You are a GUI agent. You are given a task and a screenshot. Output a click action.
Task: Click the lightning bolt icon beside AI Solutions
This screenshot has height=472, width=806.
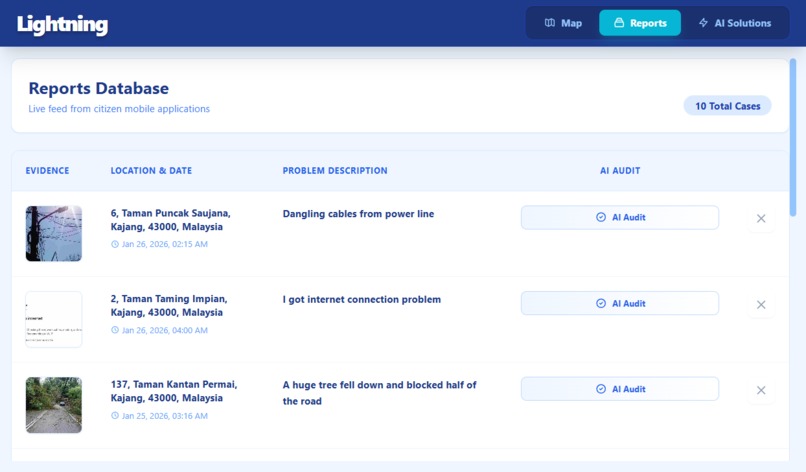[x=703, y=23]
